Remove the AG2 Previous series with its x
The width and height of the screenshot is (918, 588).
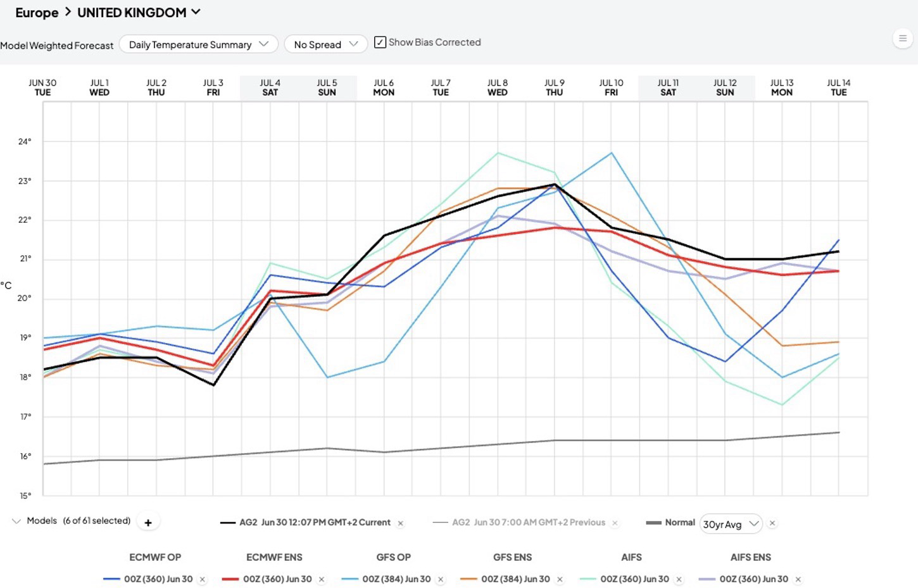(615, 523)
